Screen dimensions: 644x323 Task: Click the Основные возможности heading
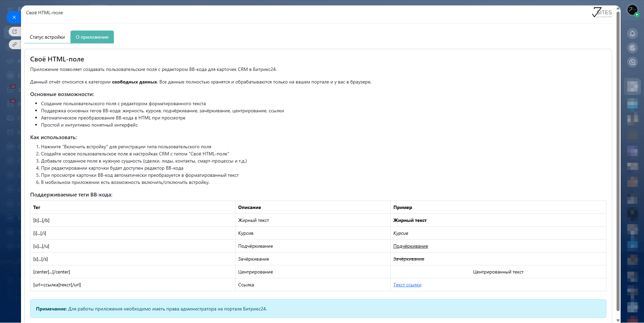click(62, 94)
